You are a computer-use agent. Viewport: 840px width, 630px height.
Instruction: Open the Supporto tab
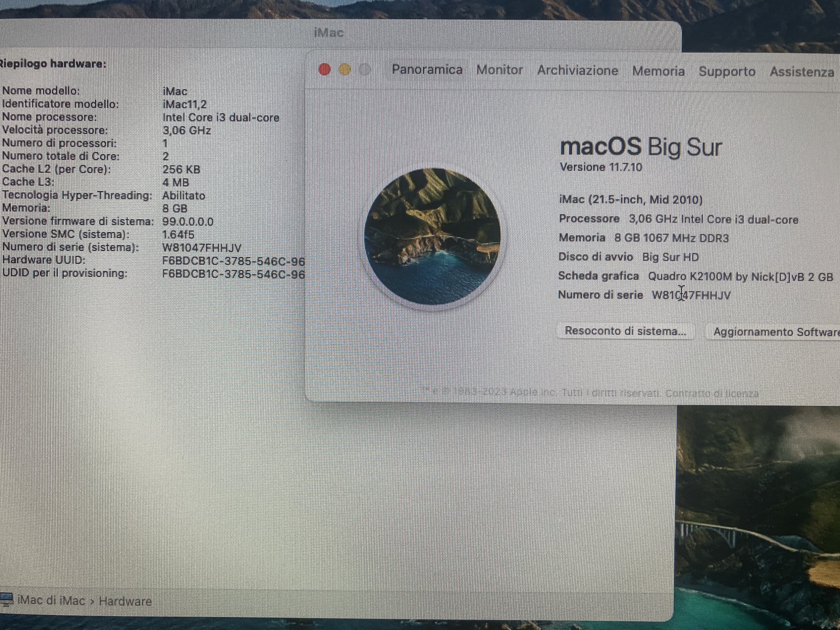pos(727,72)
